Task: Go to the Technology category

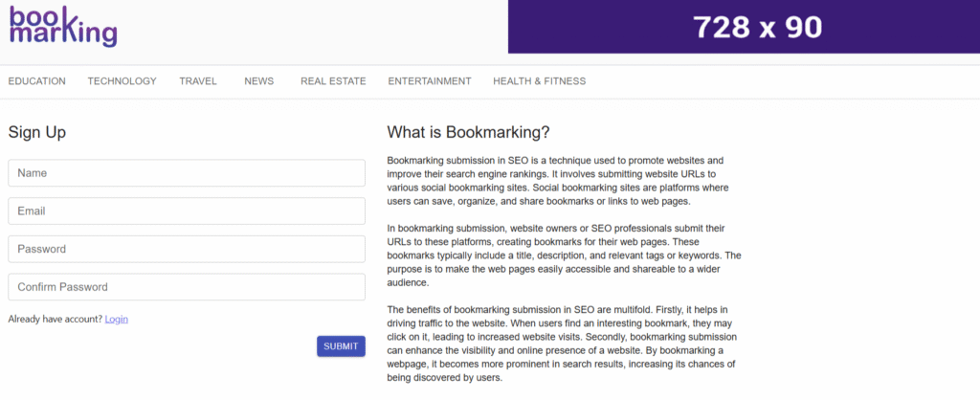Action: pyautogui.click(x=122, y=81)
